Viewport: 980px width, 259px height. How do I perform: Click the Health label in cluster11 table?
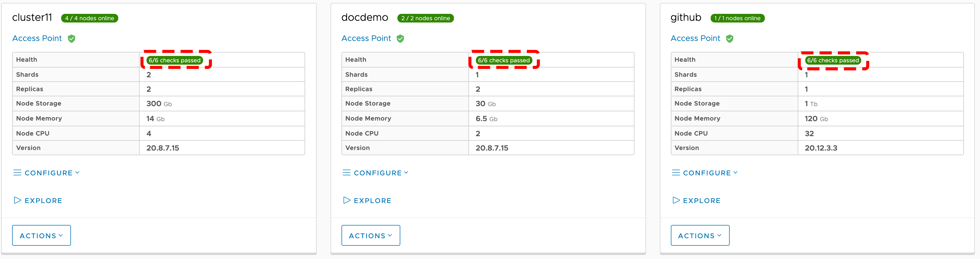pyautogui.click(x=26, y=60)
